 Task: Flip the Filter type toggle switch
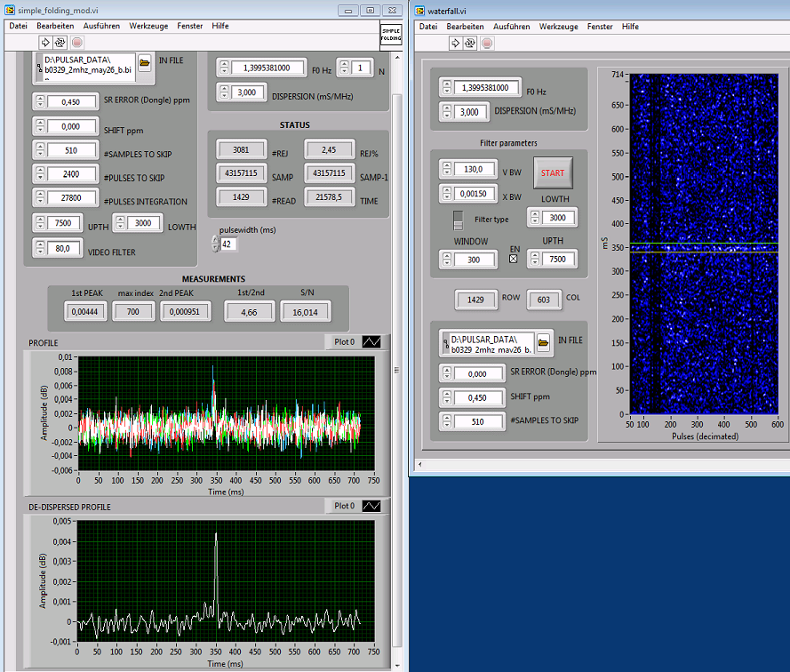(x=459, y=219)
